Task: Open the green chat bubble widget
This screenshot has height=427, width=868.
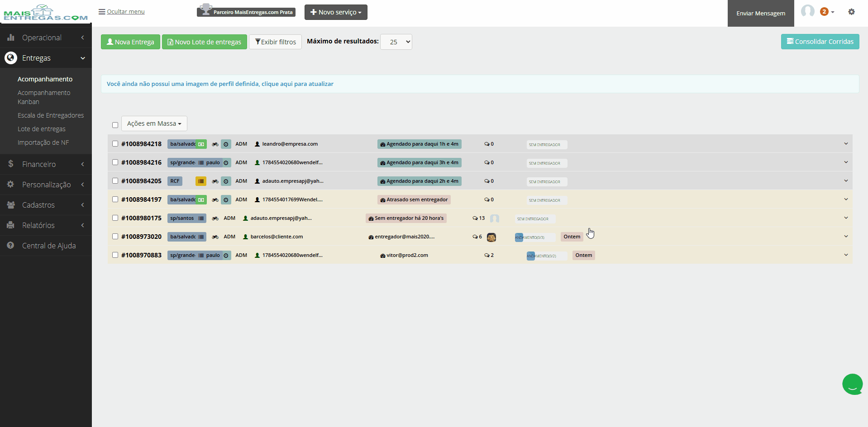Action: (x=852, y=384)
